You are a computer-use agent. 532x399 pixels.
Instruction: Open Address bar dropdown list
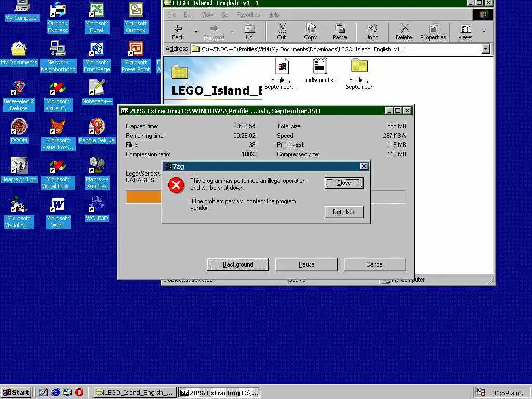point(486,49)
